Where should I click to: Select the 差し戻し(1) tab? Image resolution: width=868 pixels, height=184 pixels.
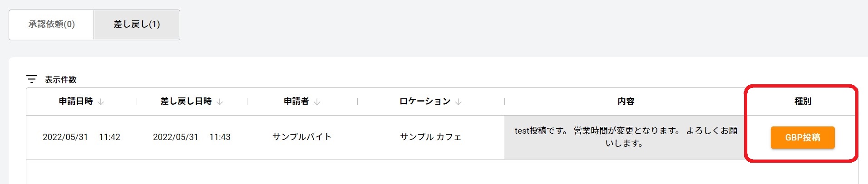137,24
